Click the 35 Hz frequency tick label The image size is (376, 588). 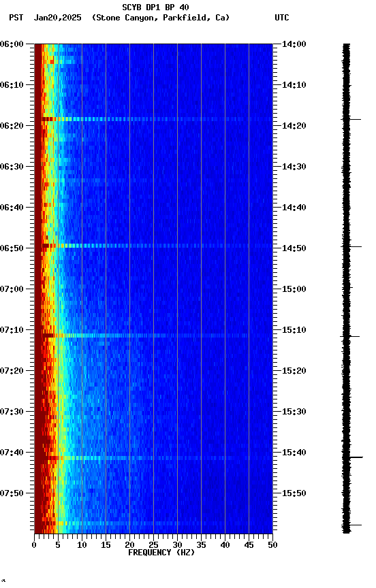pos(201,545)
